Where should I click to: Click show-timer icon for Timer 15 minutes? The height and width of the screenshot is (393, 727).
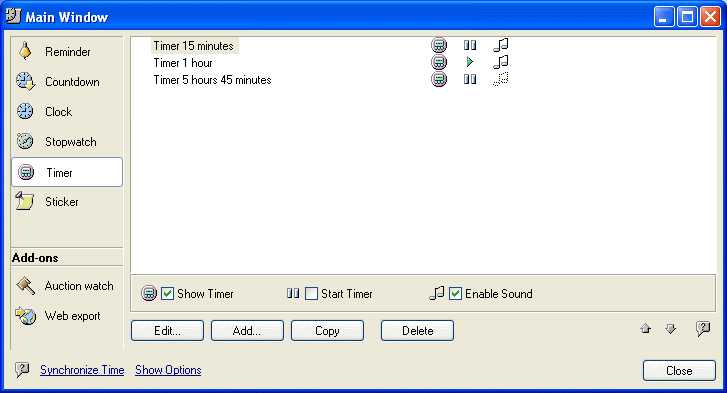(439, 45)
